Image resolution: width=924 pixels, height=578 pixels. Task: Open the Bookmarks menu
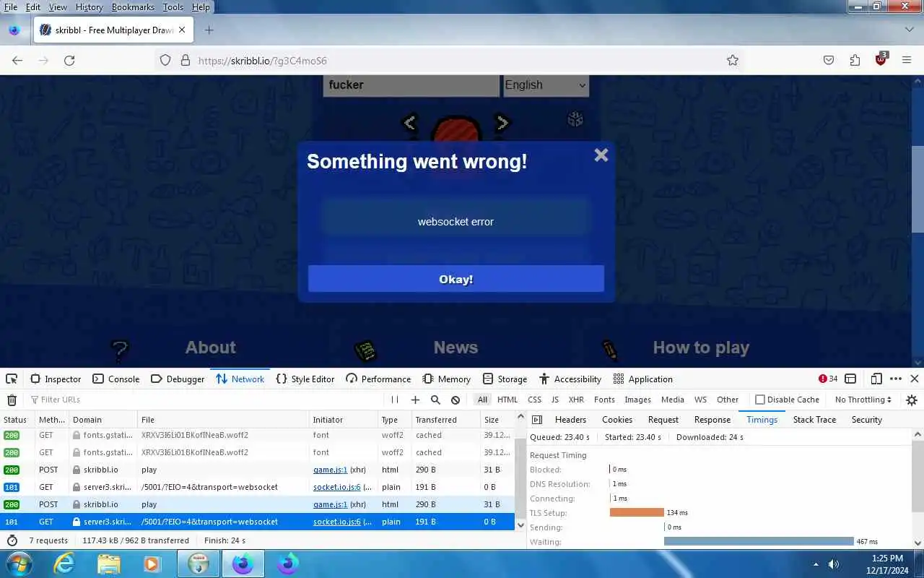[x=133, y=7]
